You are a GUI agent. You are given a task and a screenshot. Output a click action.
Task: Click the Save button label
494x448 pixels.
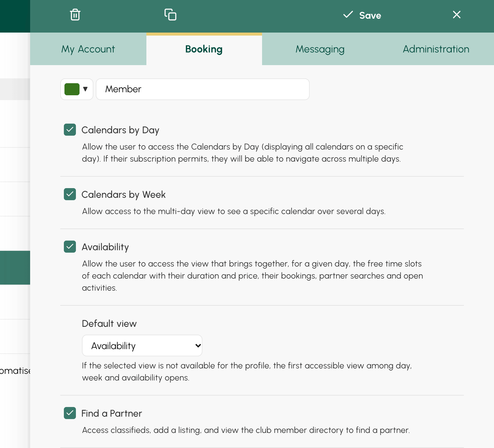tap(370, 15)
